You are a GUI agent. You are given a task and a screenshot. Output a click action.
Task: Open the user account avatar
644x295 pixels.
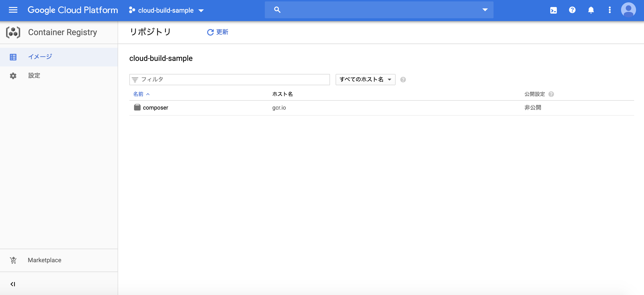click(x=628, y=10)
